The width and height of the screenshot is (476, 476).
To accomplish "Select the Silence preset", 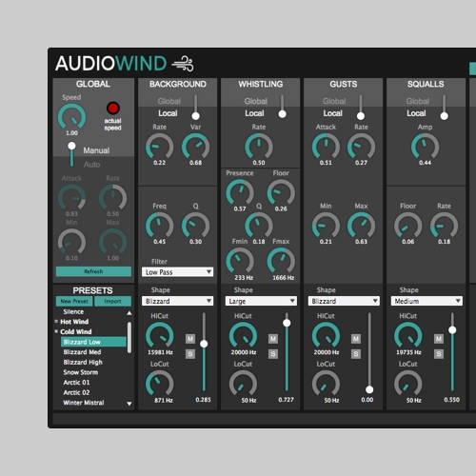I will [73, 311].
